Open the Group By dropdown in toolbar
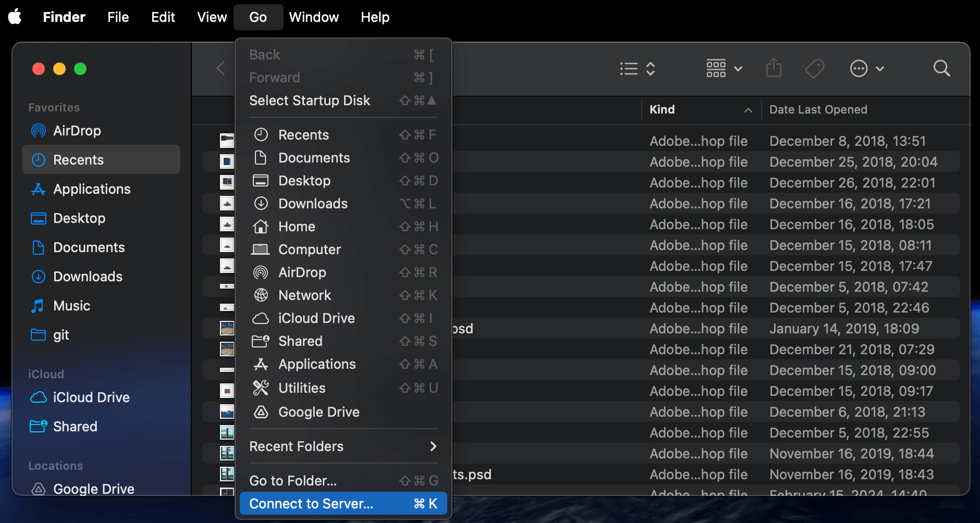980x523 pixels. click(x=724, y=68)
